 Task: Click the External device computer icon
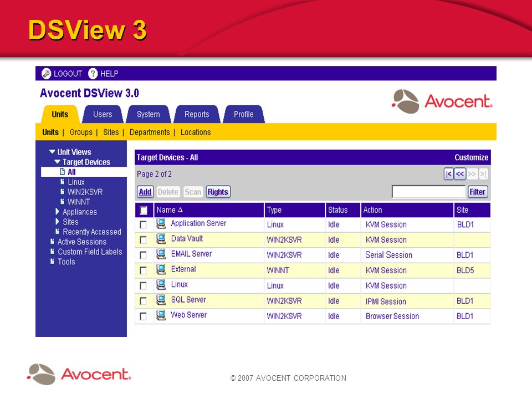(x=161, y=269)
